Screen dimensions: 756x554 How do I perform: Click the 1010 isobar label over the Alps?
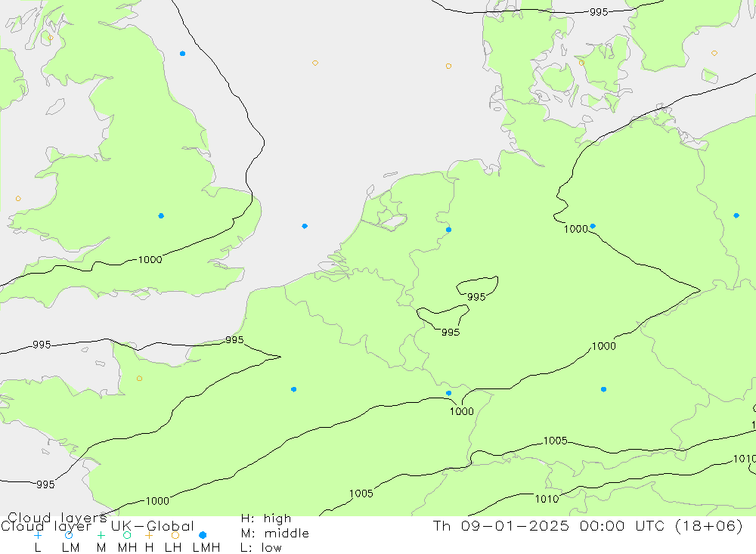[547, 499]
